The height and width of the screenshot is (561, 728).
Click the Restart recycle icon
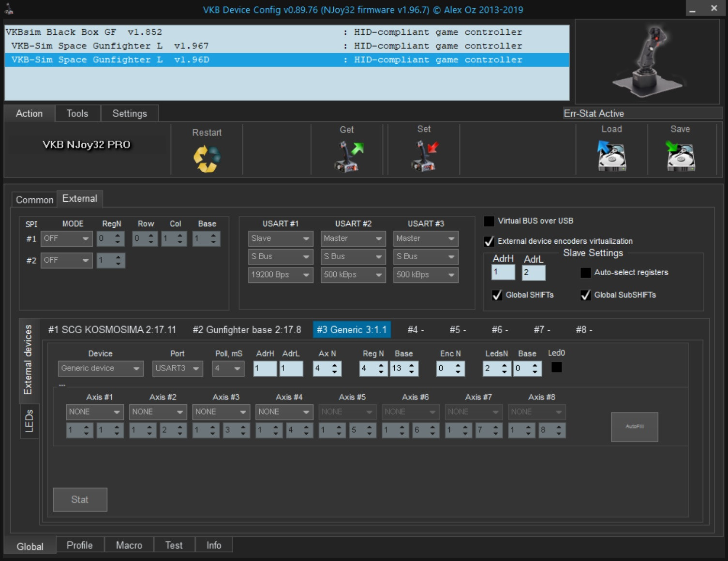(207, 159)
